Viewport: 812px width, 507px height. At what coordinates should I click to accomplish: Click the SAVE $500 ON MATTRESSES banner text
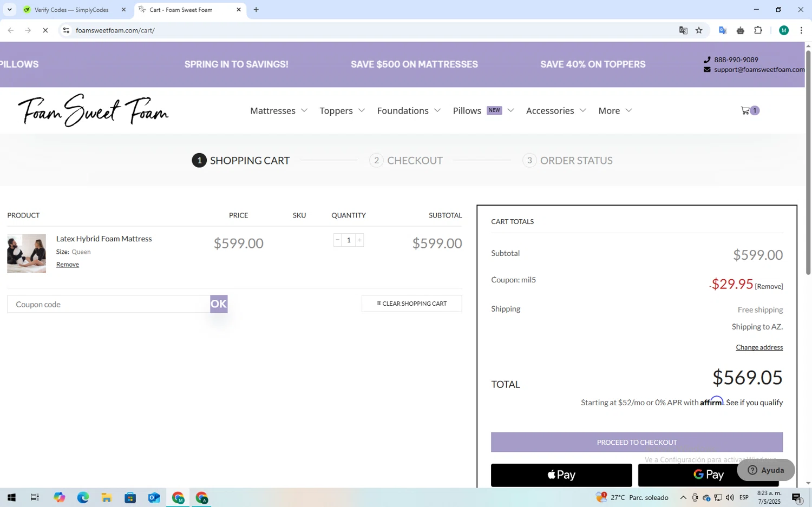[414, 64]
